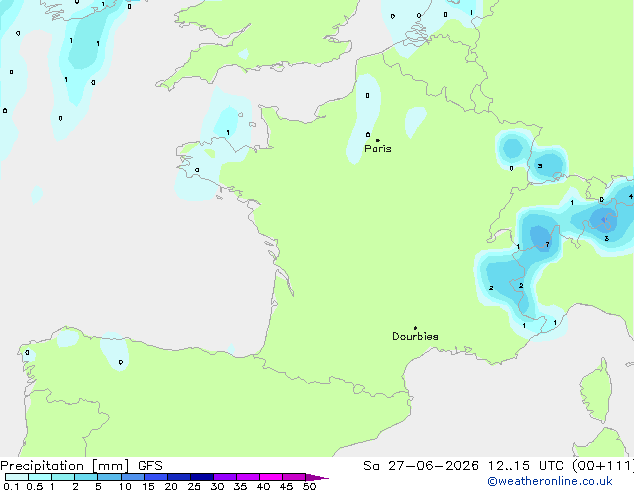
Task: Pick the 0.5–1 mm legend swatch
Action: [40, 477]
